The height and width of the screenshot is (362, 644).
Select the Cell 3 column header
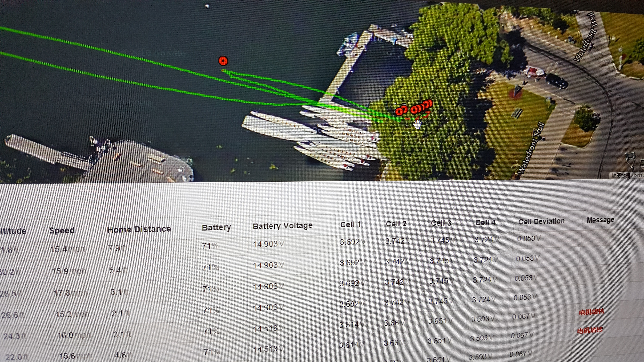click(x=441, y=223)
